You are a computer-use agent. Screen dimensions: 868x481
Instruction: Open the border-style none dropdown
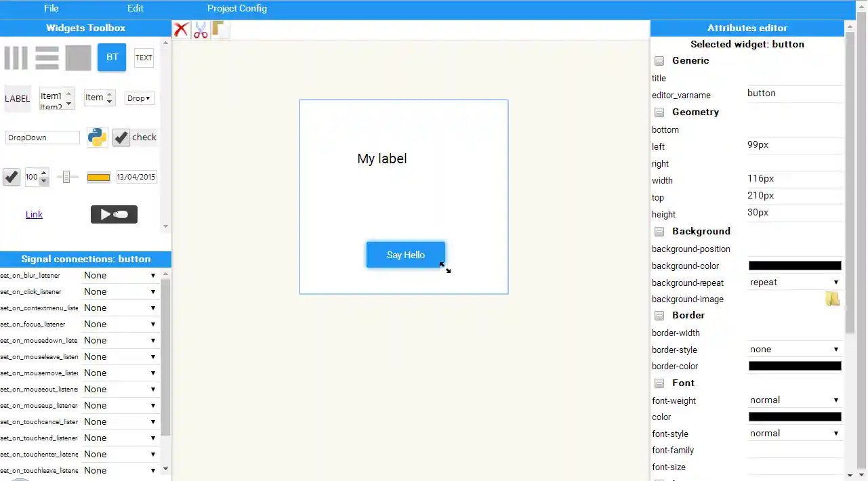pyautogui.click(x=793, y=349)
